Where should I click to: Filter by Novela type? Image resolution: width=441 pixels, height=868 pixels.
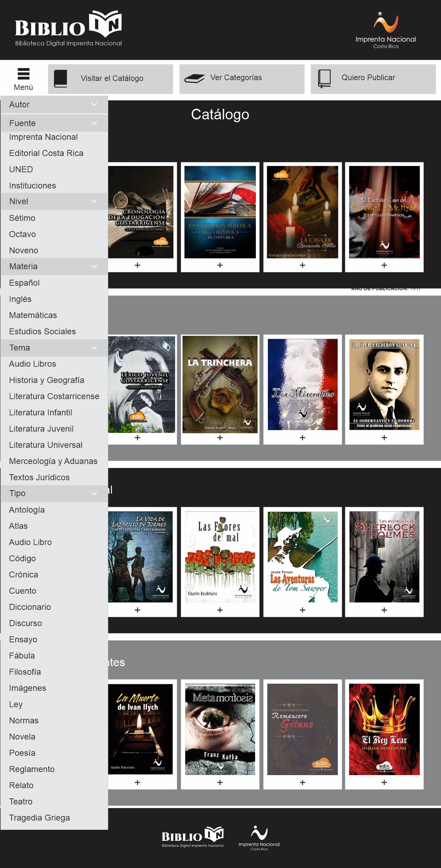22,737
